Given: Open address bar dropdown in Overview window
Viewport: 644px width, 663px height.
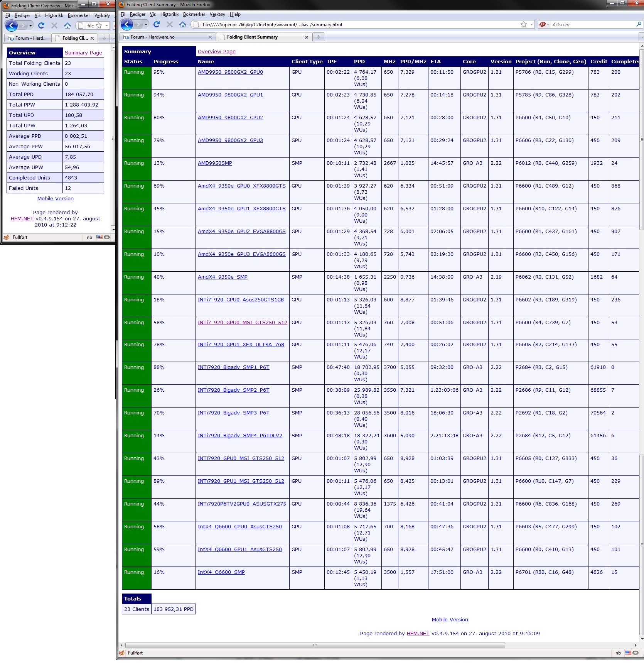Looking at the screenshot, I should tap(106, 25).
